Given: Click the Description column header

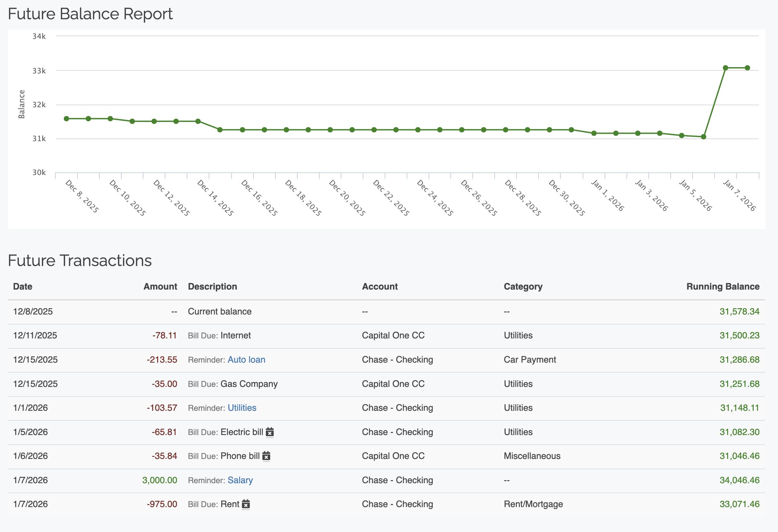Looking at the screenshot, I should [x=212, y=287].
